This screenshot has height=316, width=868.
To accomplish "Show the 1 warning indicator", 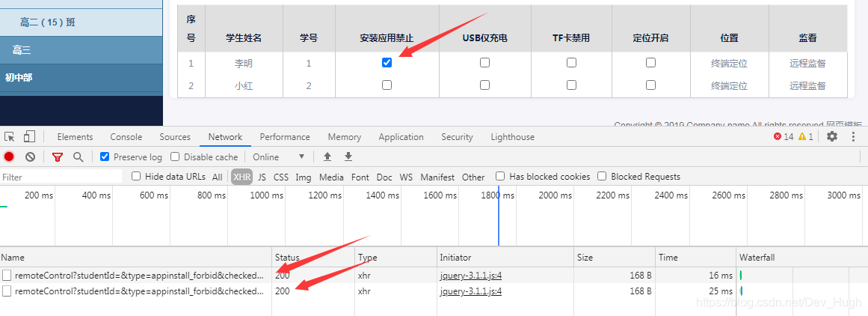I will [x=805, y=136].
